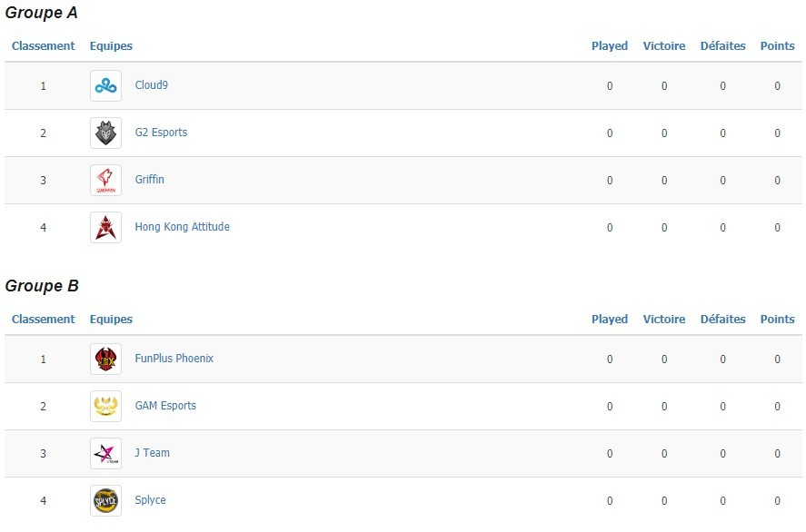Viewport: 806px width, 532px height.
Task: Sort Groupe A by Points column
Action: click(x=777, y=45)
